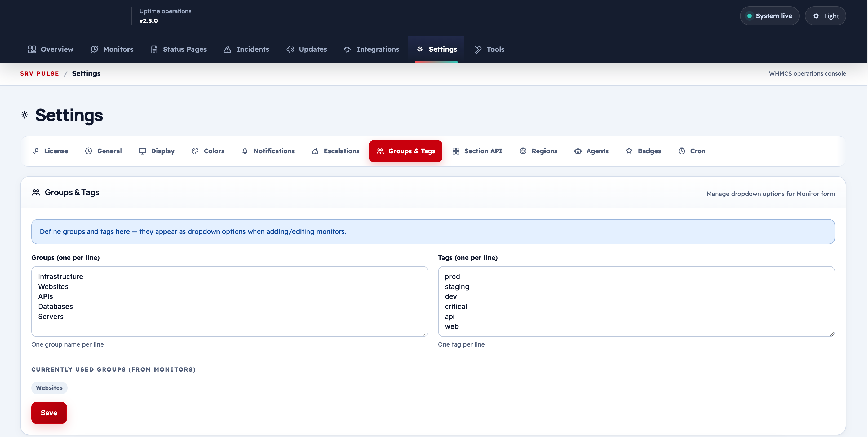The width and height of the screenshot is (868, 437).
Task: Click the 'critical' line in Tags
Action: (455, 307)
